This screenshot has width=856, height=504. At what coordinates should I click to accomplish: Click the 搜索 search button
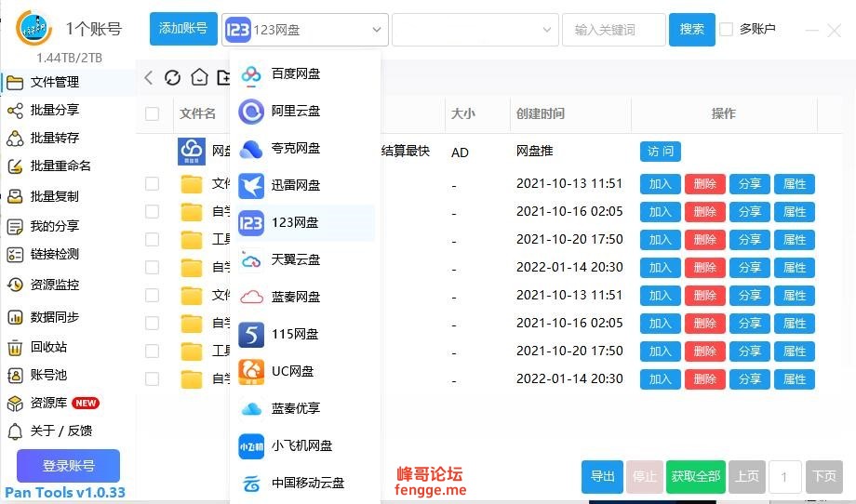[691, 30]
